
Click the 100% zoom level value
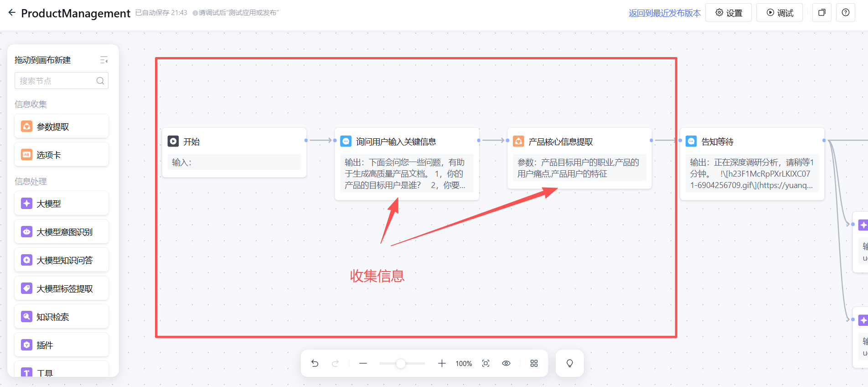pos(464,364)
